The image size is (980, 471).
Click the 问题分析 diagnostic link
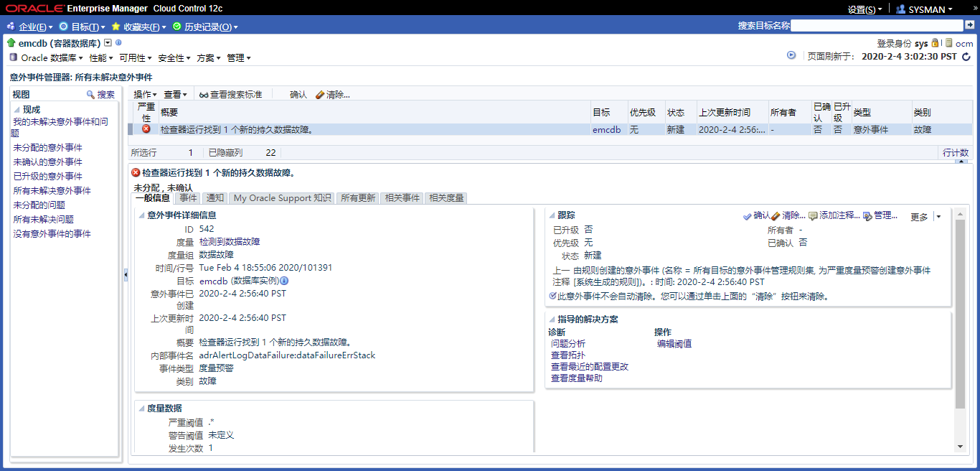(x=567, y=344)
